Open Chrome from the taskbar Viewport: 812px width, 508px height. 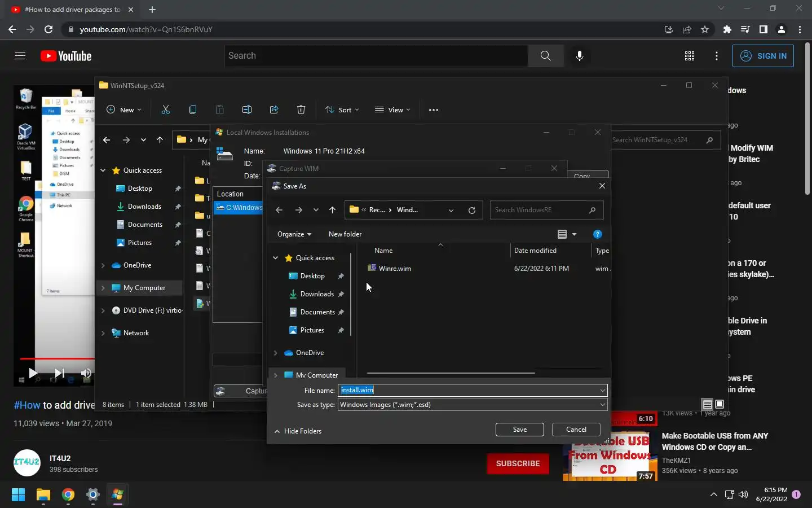point(68,495)
